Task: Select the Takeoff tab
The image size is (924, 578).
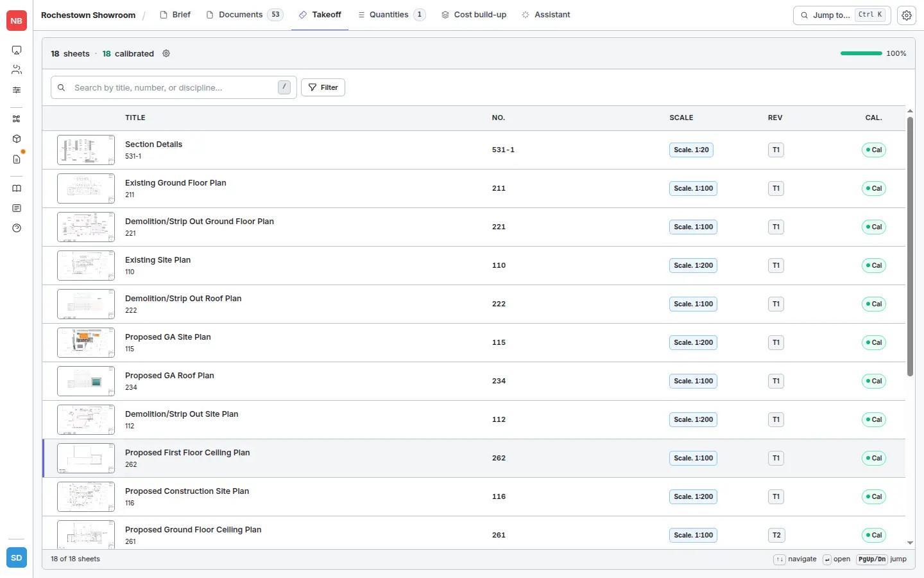Action: click(x=320, y=15)
